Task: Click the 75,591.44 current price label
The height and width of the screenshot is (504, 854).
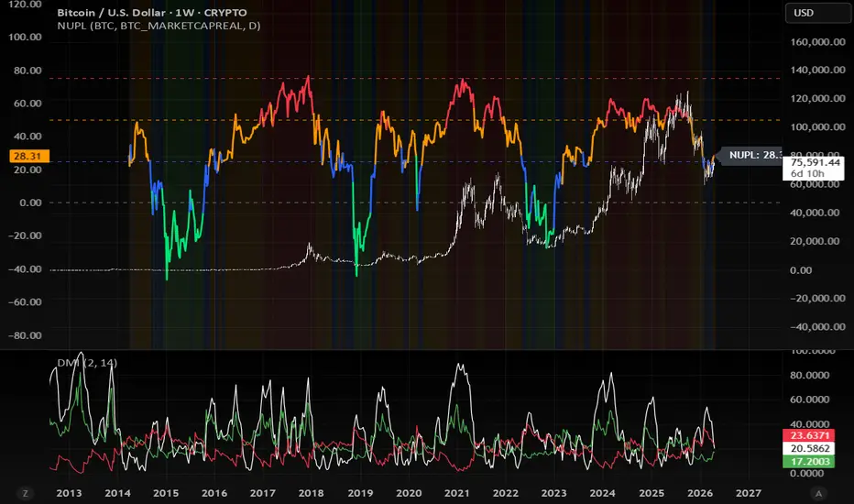Action: coord(815,162)
